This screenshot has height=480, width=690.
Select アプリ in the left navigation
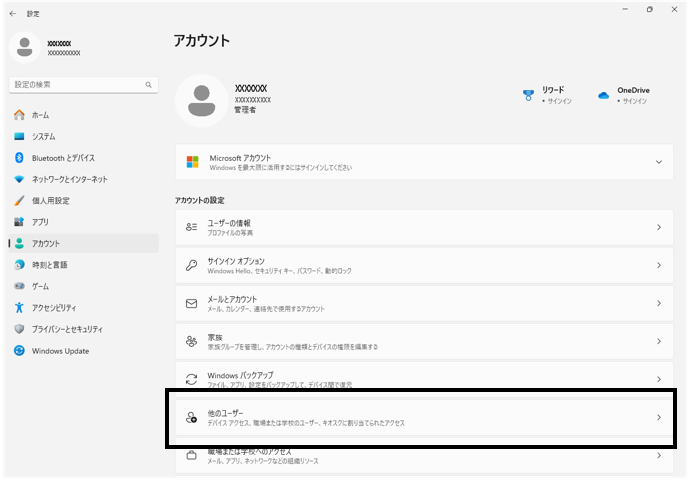coord(39,222)
